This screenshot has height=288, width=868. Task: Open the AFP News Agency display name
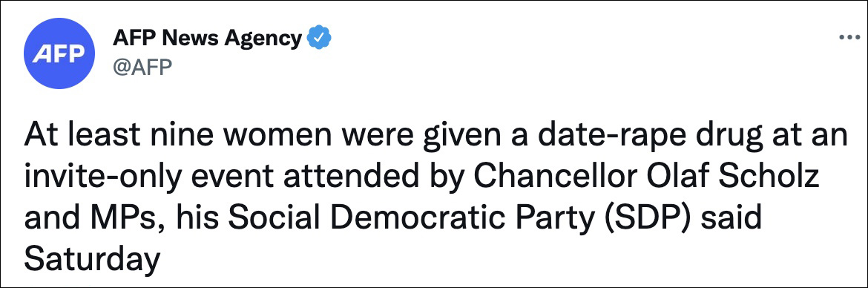point(207,38)
